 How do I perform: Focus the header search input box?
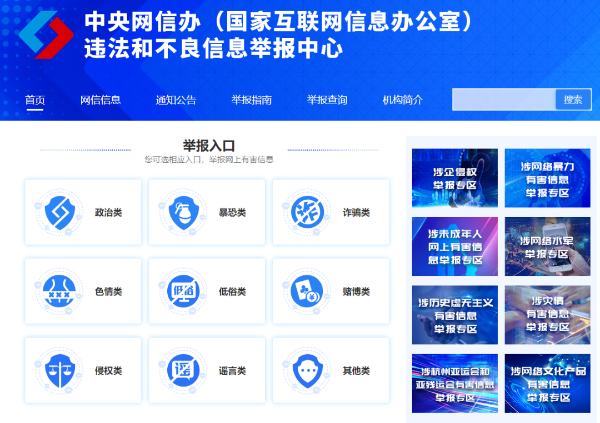pos(504,100)
